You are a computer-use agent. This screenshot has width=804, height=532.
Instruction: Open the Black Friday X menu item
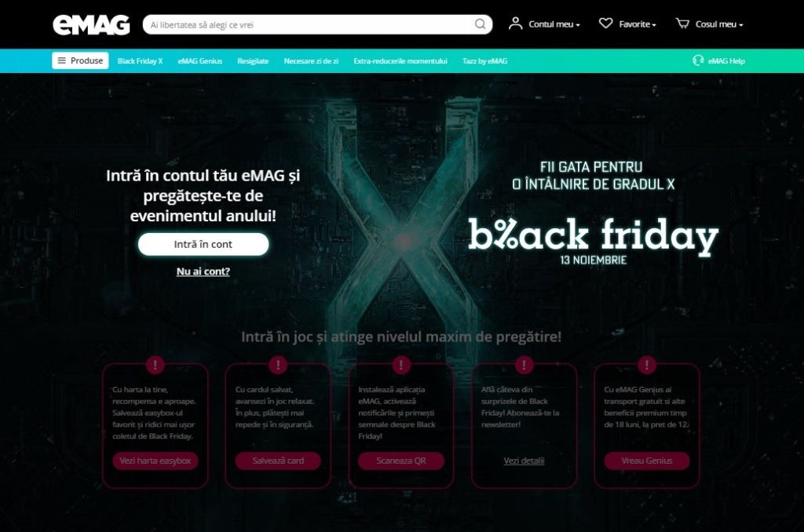[x=140, y=61]
